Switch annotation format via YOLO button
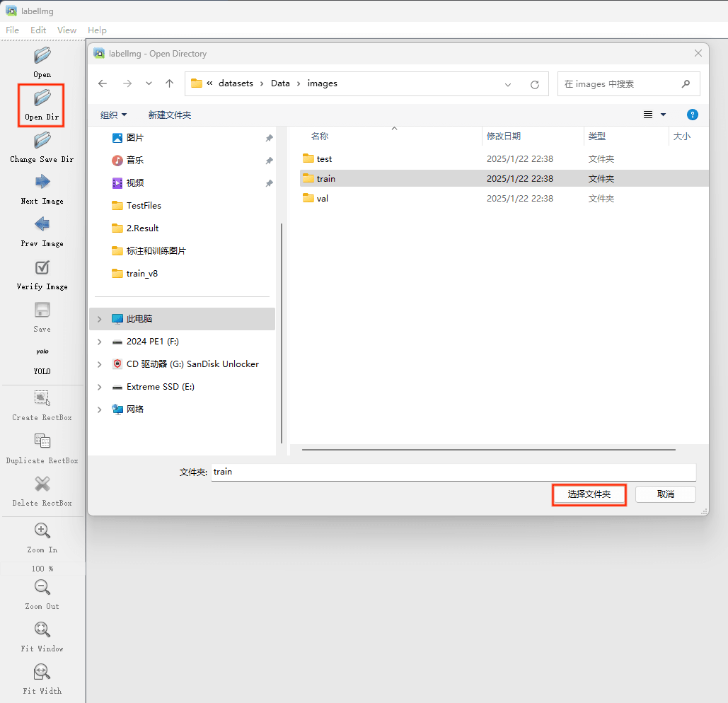Image resolution: width=728 pixels, height=703 pixels. [x=42, y=360]
